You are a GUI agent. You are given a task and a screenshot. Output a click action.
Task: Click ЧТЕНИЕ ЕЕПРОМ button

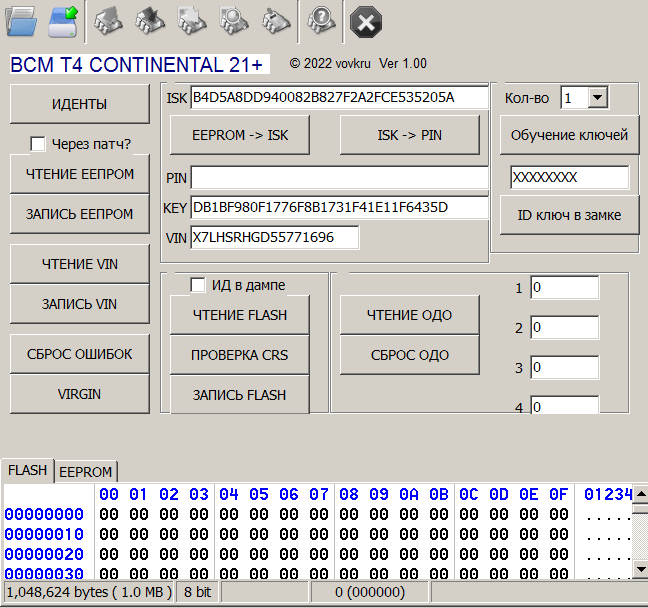[x=79, y=174]
